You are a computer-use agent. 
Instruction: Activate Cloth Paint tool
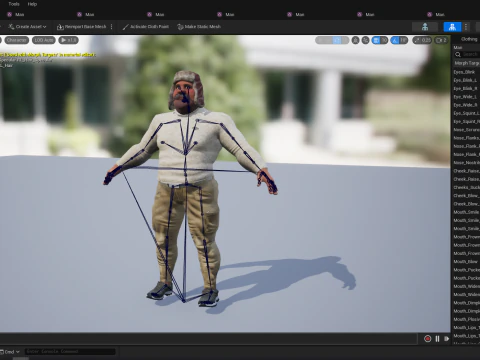146,27
